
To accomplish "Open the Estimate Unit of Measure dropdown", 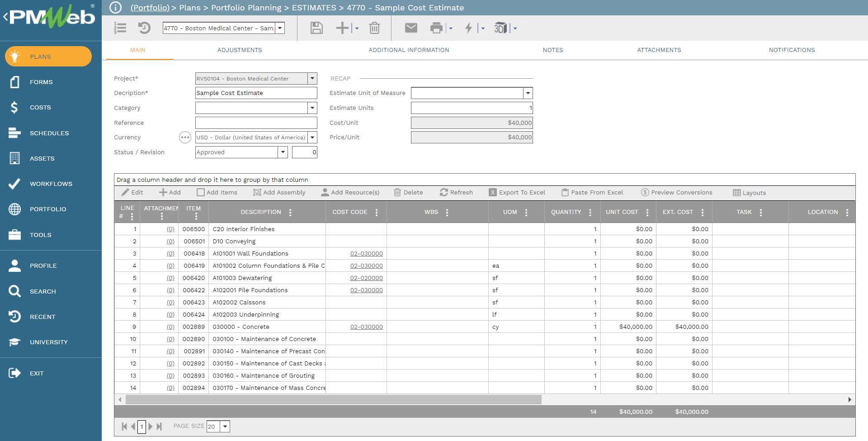I will click(528, 93).
